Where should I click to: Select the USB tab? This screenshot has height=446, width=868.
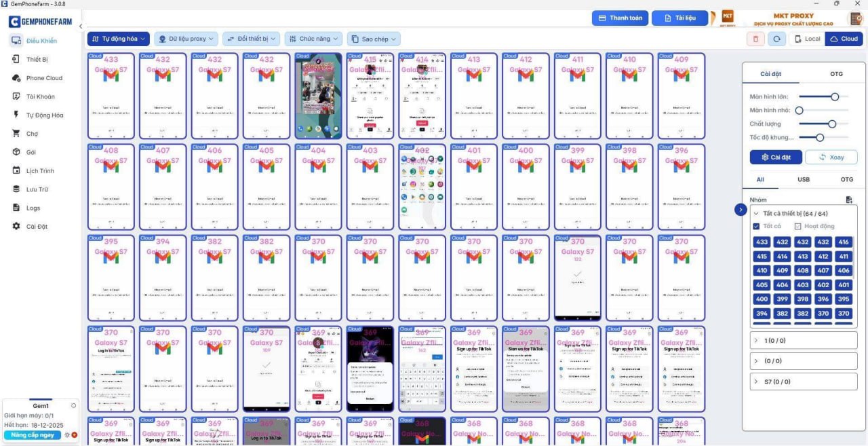pyautogui.click(x=804, y=179)
